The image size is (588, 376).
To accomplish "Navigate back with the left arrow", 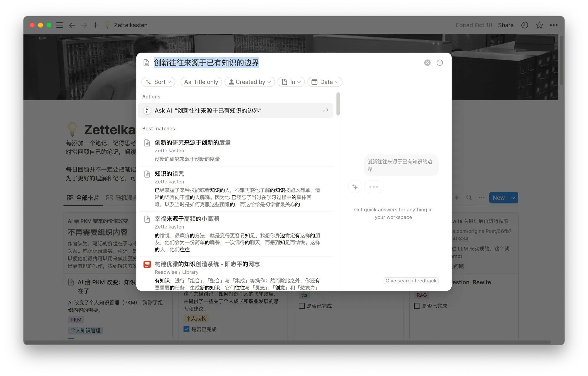I will tap(72, 25).
